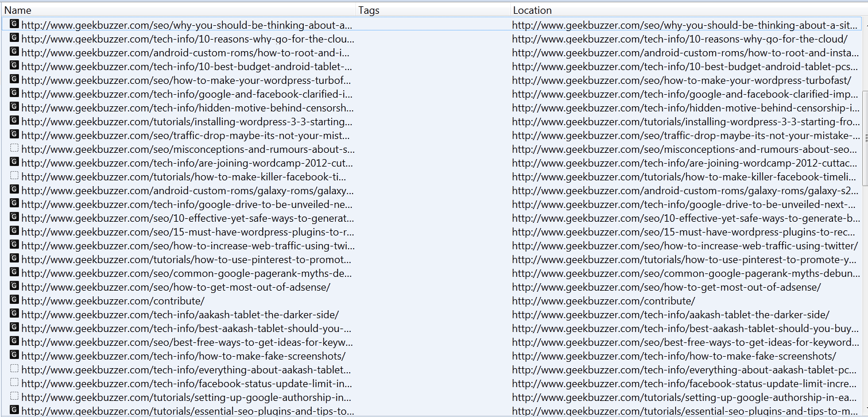The image size is (868, 417).
Task: Click the favicon of the how-to-make-your-wordpress-turbof row
Action: (x=14, y=79)
